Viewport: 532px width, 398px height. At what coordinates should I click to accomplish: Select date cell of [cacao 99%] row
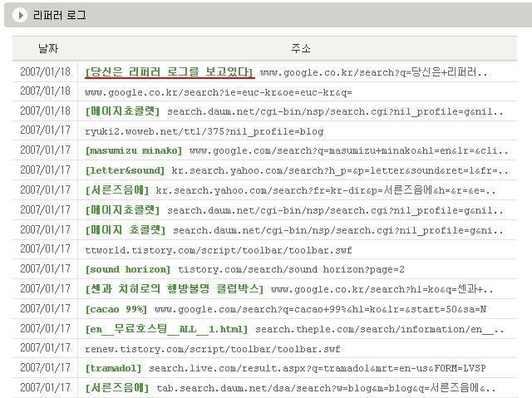45,309
